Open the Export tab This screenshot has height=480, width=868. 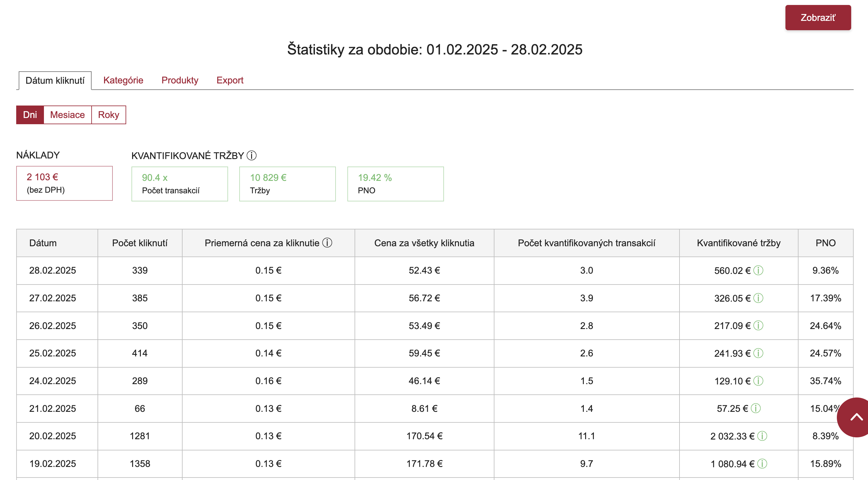(230, 80)
